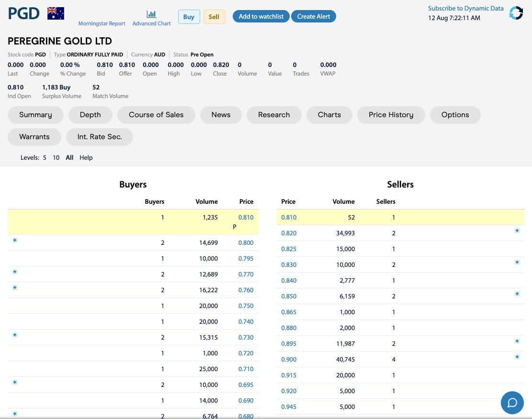
Task: Expand sellers row at price 0.900
Action: [517, 357]
